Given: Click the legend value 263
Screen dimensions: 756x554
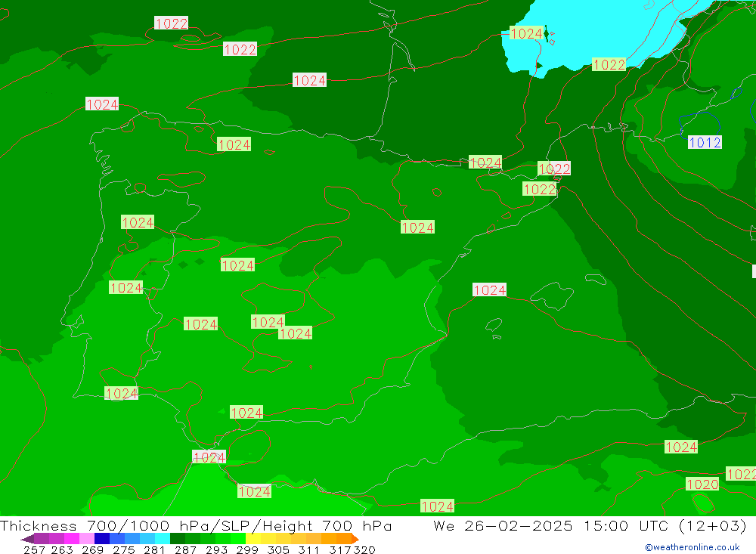Looking at the screenshot, I should coord(62,549).
